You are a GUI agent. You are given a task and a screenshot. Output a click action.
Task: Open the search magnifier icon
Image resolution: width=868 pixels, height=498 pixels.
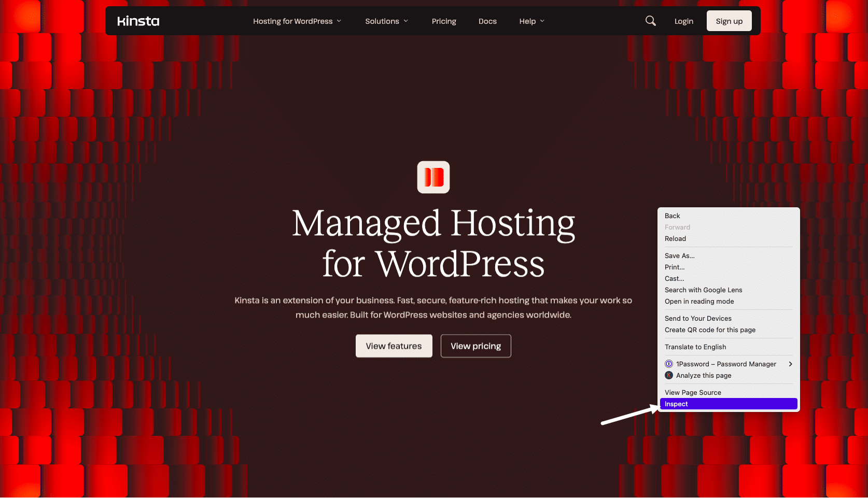click(x=650, y=21)
